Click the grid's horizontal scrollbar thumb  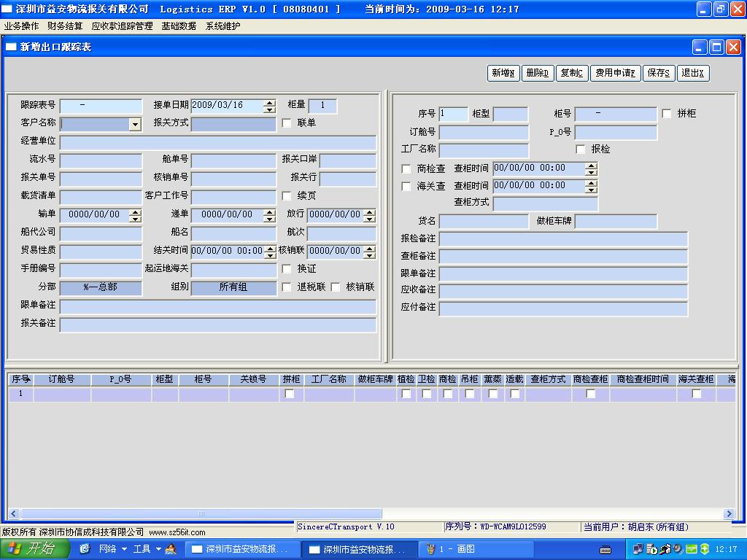[x=200, y=514]
